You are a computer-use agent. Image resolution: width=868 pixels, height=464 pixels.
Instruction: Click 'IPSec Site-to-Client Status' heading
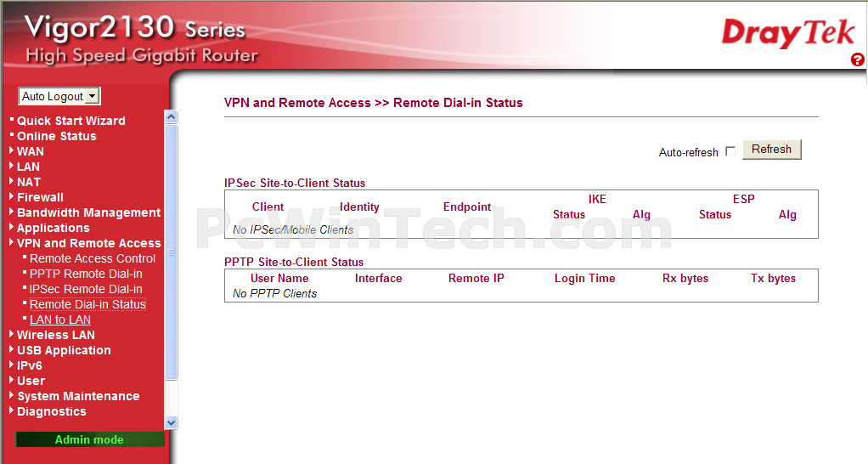click(295, 184)
